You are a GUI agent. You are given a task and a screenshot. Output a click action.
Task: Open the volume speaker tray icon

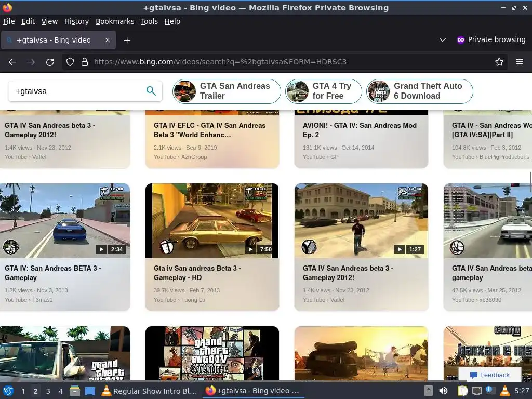(x=443, y=391)
